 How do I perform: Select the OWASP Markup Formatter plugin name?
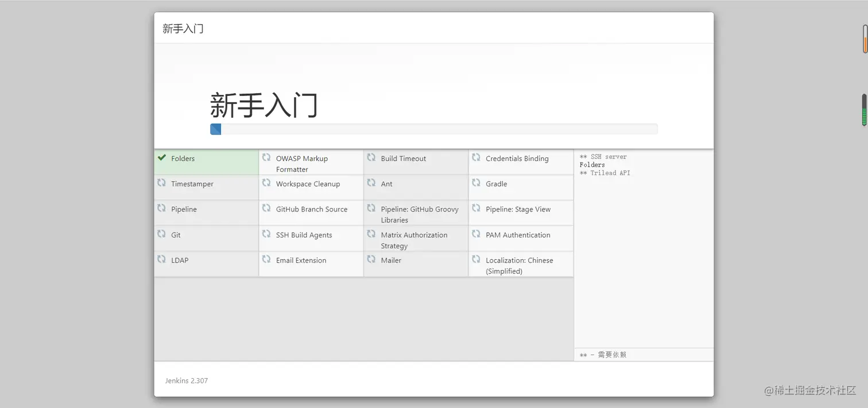[x=302, y=164]
